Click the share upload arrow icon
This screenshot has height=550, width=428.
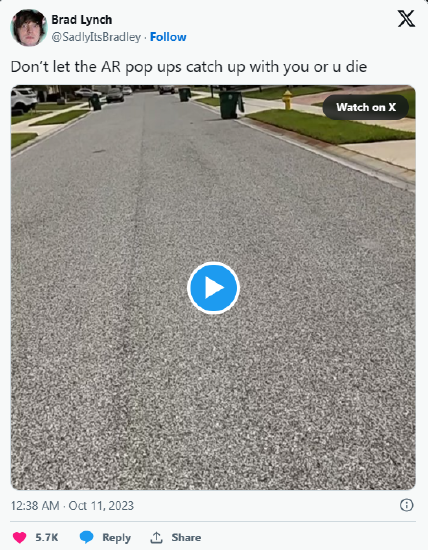(156, 537)
